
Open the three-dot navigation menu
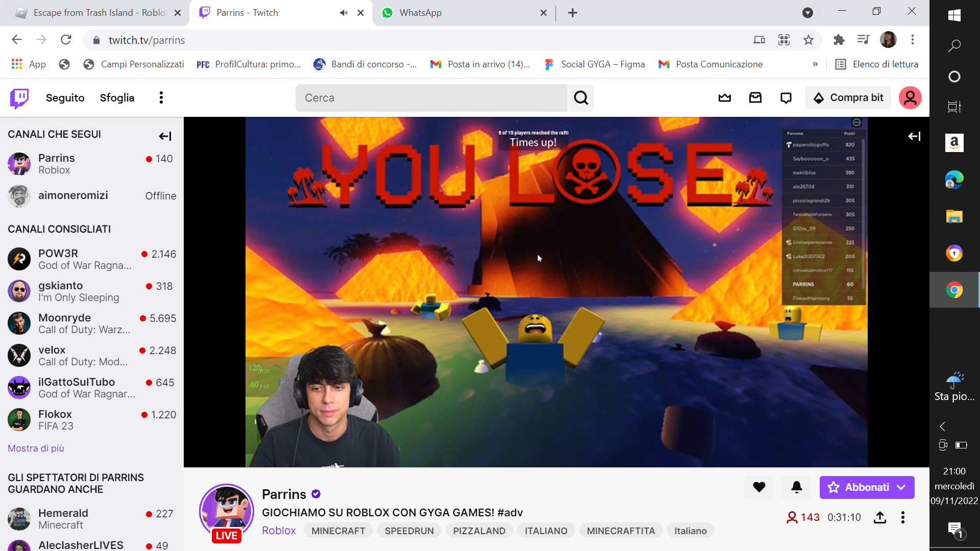pos(161,98)
